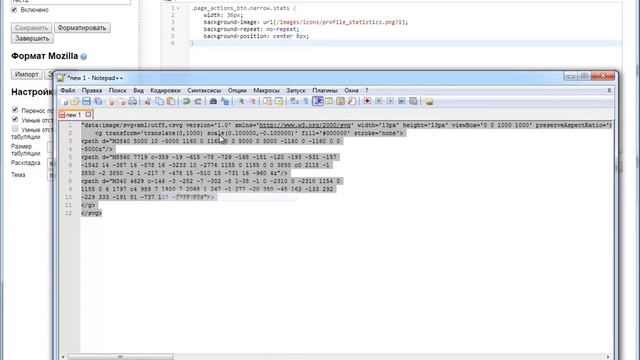Toggle the highlighted Indent guide icon in Notepad++
The height and width of the screenshot is (360, 640).
tap(318, 101)
